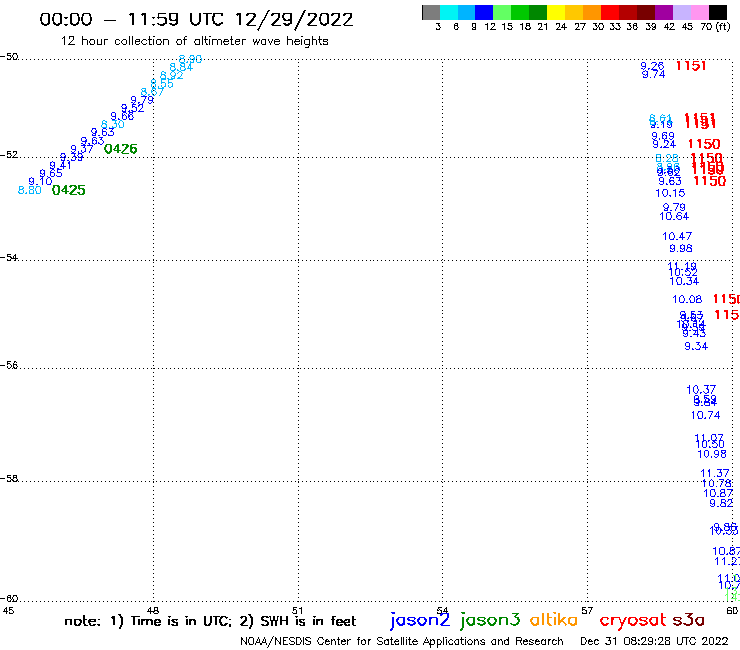Viewport: 740px width, 650px height.
Task: Select subtitle '12 hour collection of altimeter wave heights'
Action: pyautogui.click(x=194, y=41)
